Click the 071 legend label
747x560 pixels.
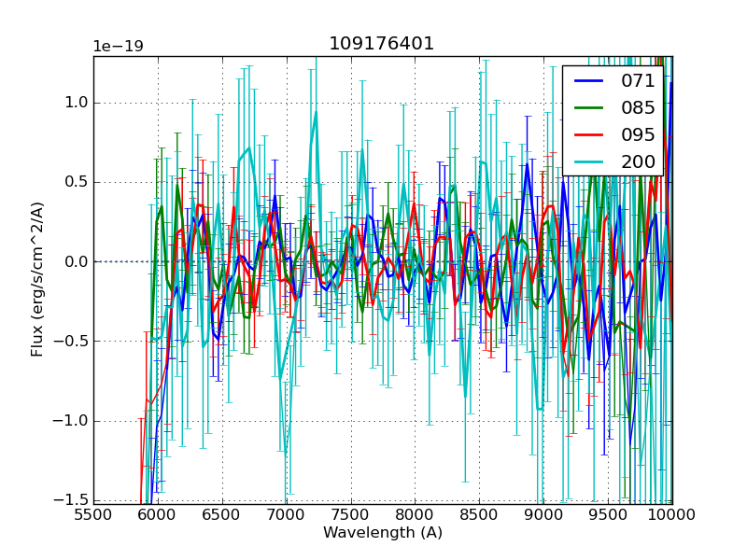pos(638,81)
